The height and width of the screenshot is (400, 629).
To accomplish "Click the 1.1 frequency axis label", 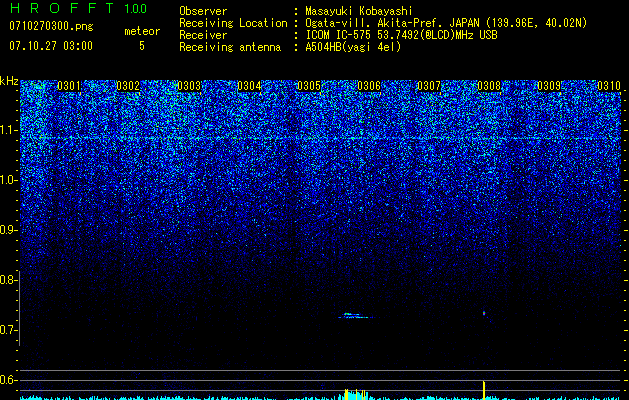I will point(8,130).
